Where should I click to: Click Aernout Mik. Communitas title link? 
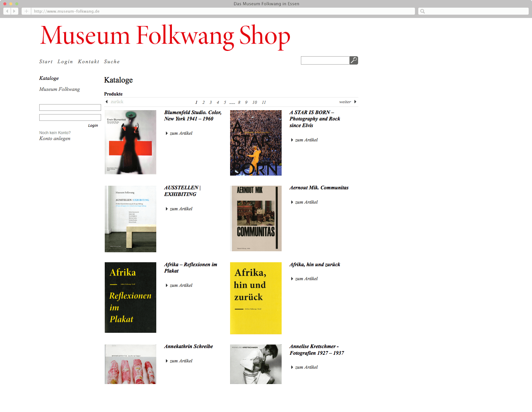pos(319,188)
